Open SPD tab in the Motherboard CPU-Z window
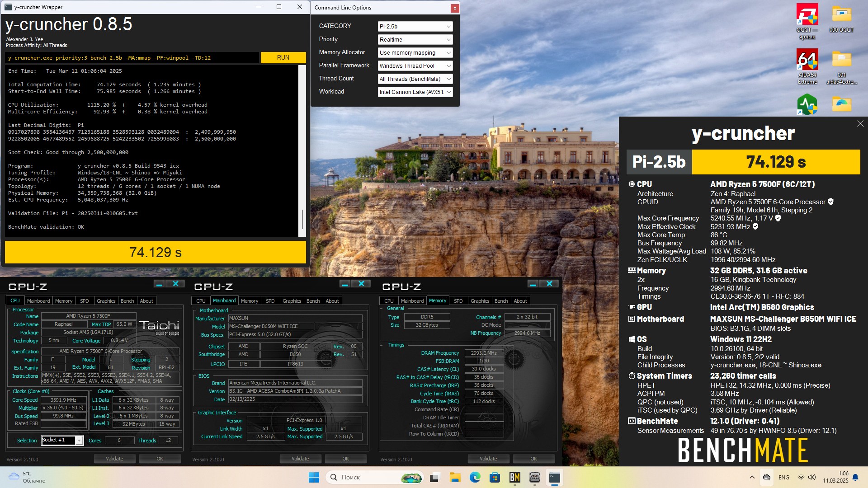 (x=270, y=301)
